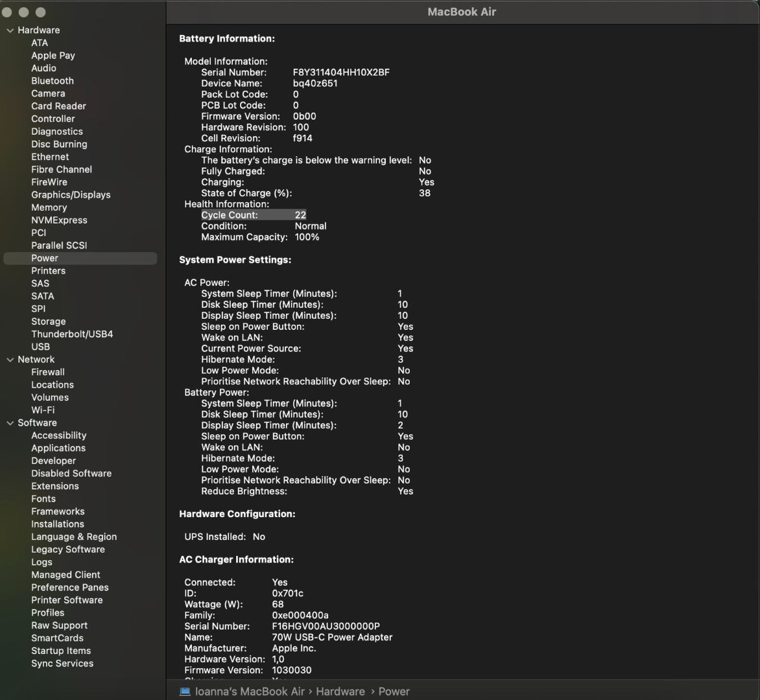Open the Fonts entry
Viewport: 760px width, 700px height.
[43, 498]
